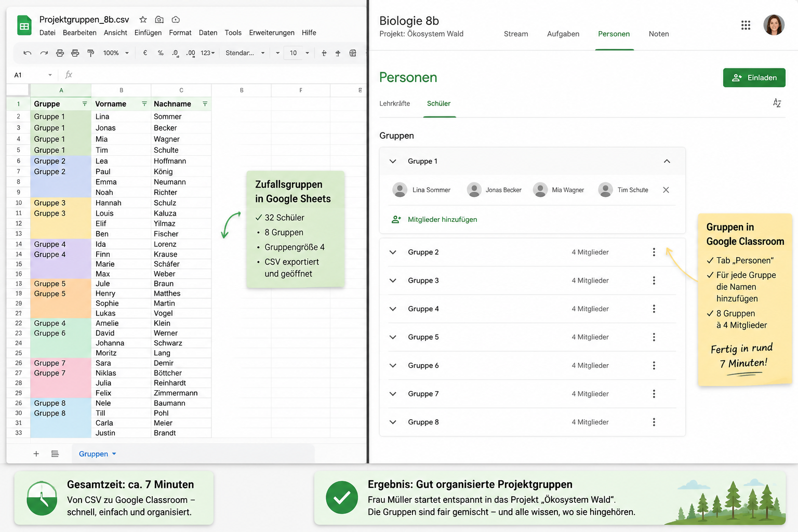Open the Daten menu
798x532 pixels.
pos(208,32)
